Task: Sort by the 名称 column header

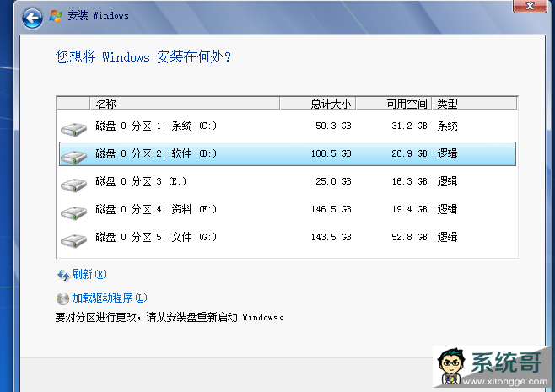Action: tap(185, 104)
